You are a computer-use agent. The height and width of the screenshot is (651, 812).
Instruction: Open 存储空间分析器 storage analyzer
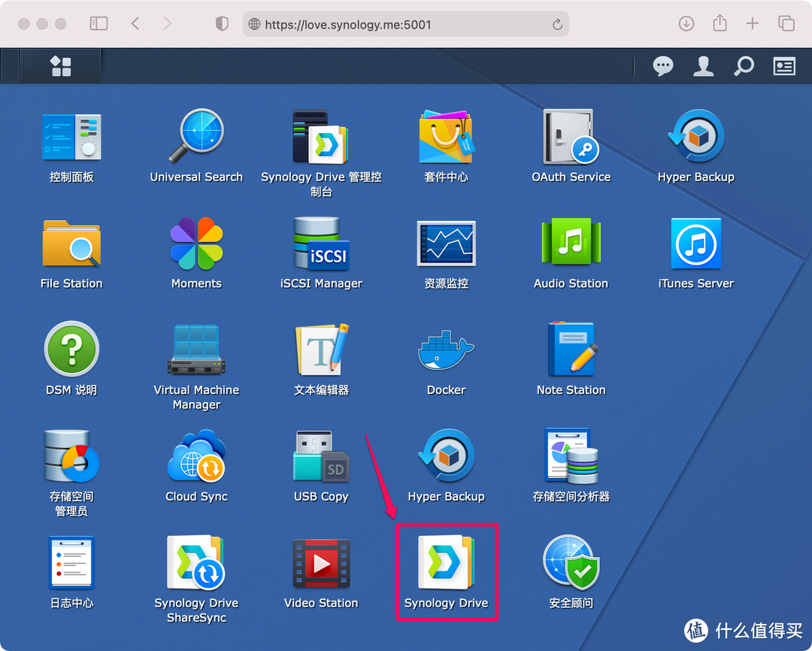[571, 456]
